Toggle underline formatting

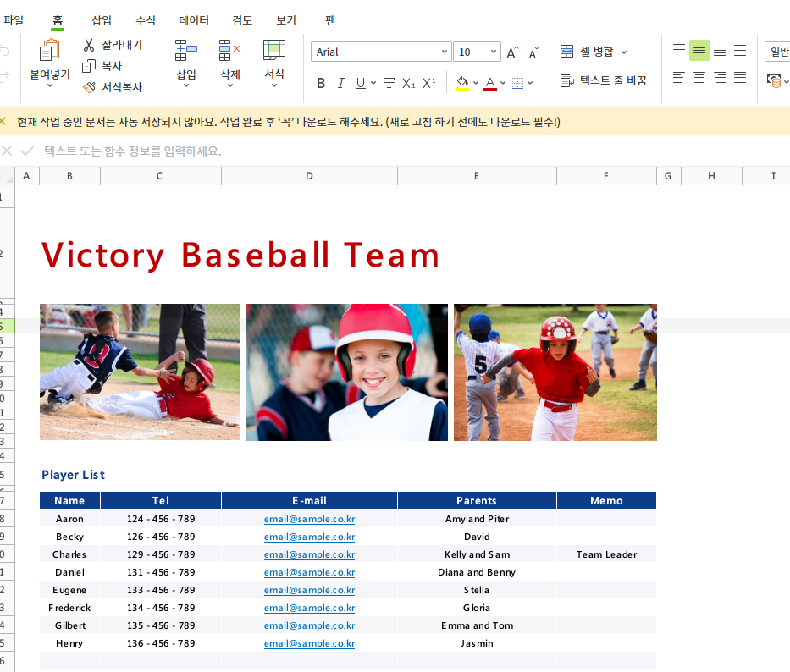(360, 83)
